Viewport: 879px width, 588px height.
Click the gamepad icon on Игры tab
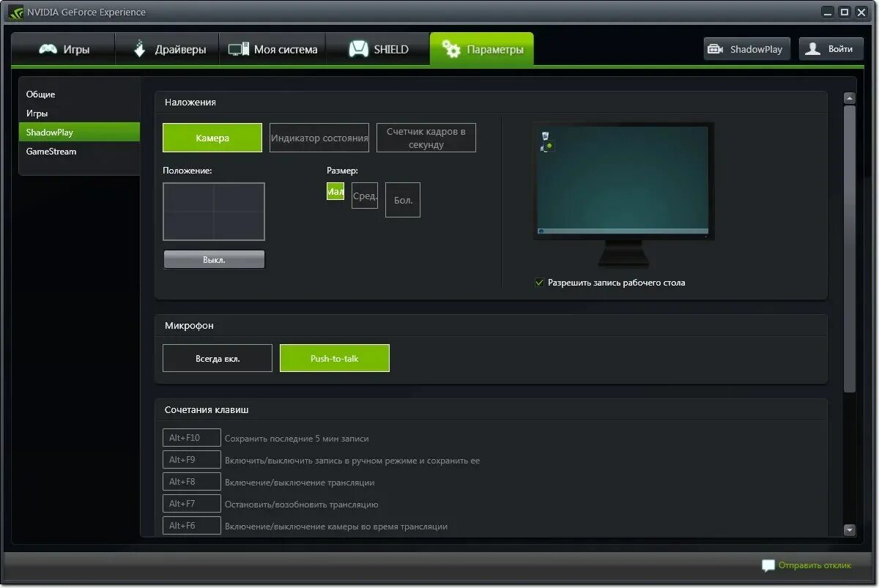tap(48, 50)
